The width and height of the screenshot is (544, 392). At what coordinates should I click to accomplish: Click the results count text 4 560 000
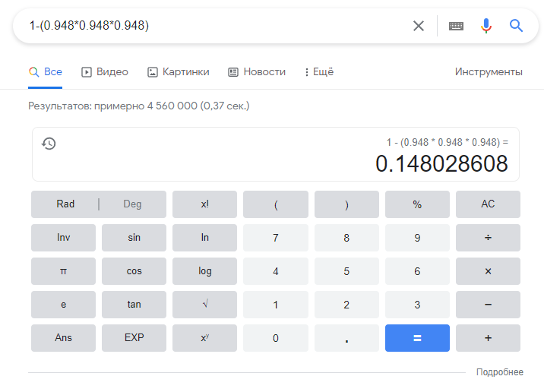172,106
